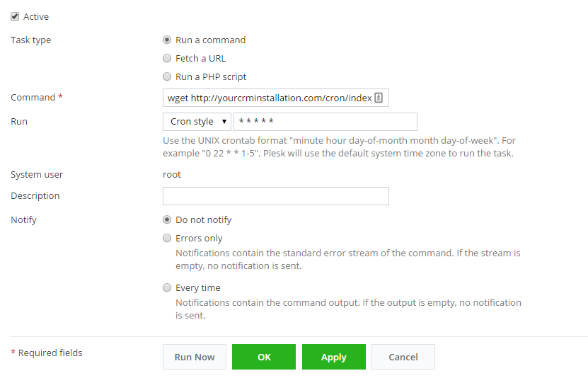Uncheck the Active checkbox
This screenshot has height=383, width=588.
tap(15, 16)
